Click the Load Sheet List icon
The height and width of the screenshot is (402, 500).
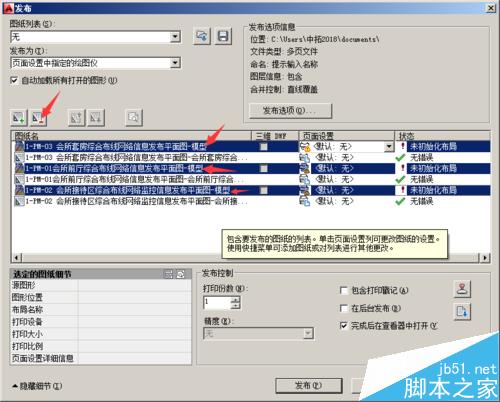tap(202, 36)
